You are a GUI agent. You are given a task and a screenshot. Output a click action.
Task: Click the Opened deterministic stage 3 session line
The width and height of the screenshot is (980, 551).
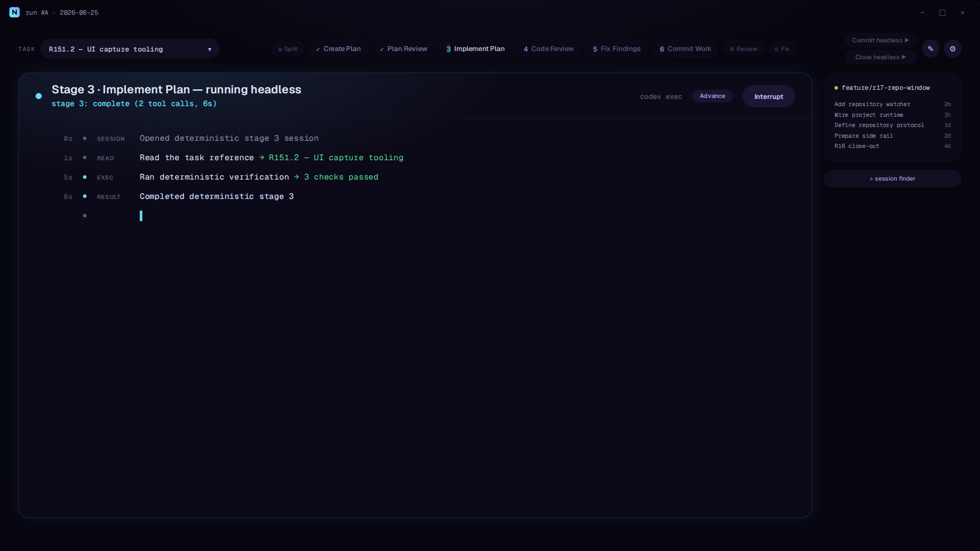[x=229, y=138]
